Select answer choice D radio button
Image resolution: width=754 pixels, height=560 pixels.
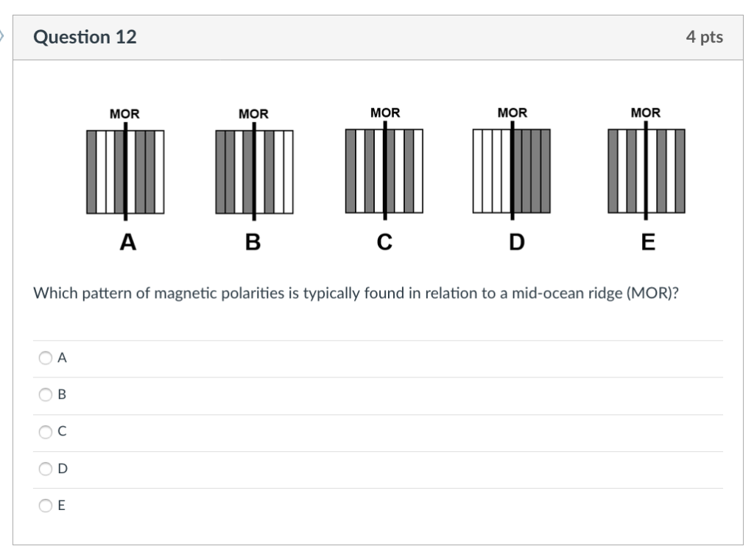click(x=45, y=468)
